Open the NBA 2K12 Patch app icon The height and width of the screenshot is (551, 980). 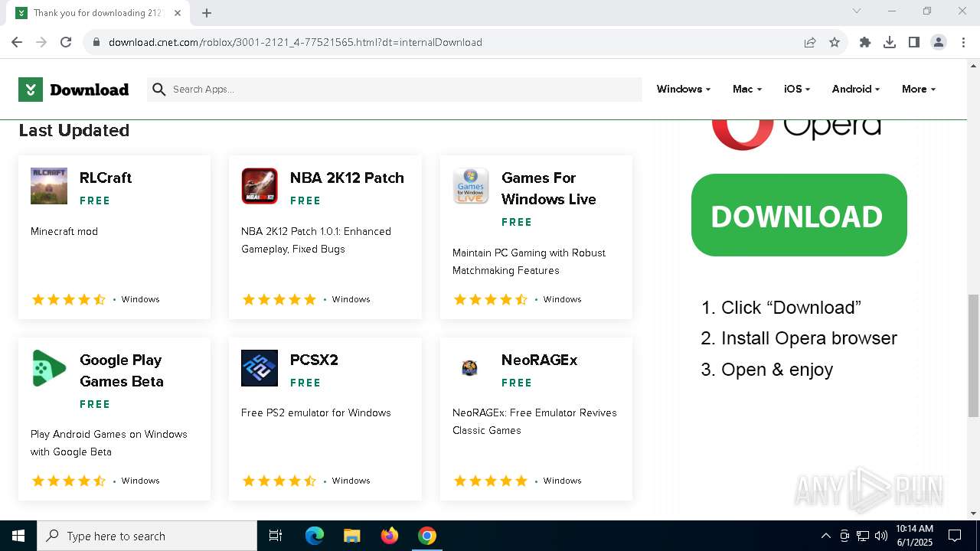tap(260, 186)
